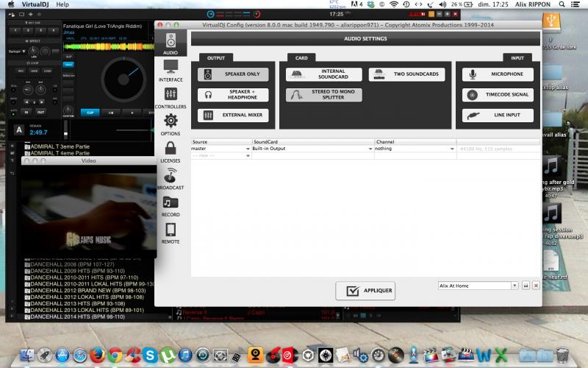Viewport: 588px width, 368px height.
Task: Open iTunes from the Dock
Action: [185, 355]
